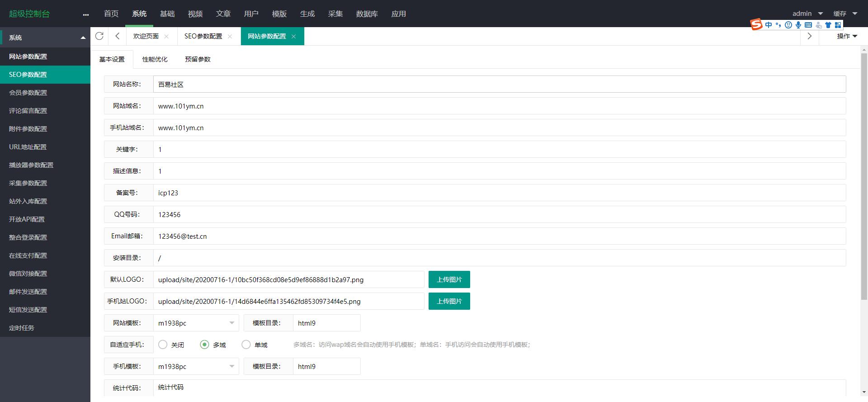This screenshot has height=402, width=868.
Task: Switch to the 性能优化 tab
Action: (155, 59)
